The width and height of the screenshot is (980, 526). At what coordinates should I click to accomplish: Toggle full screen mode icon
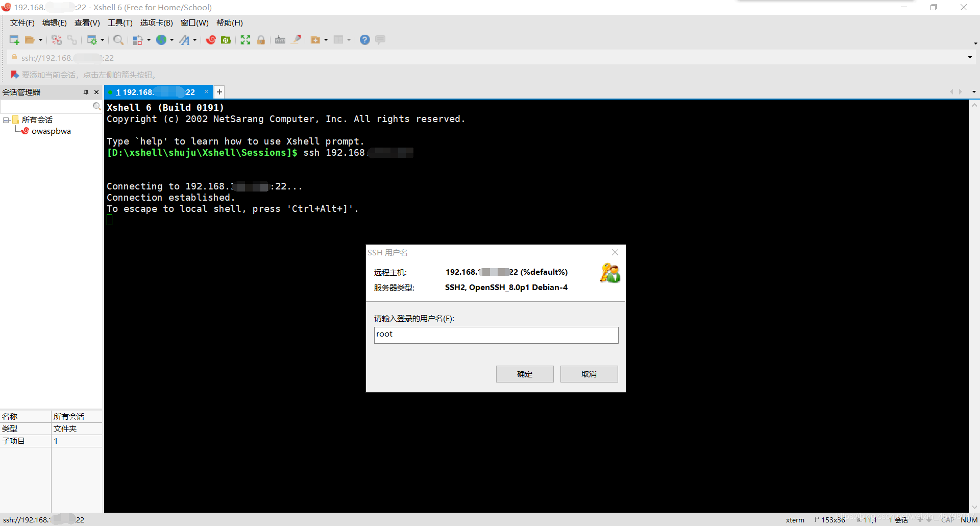[246, 40]
